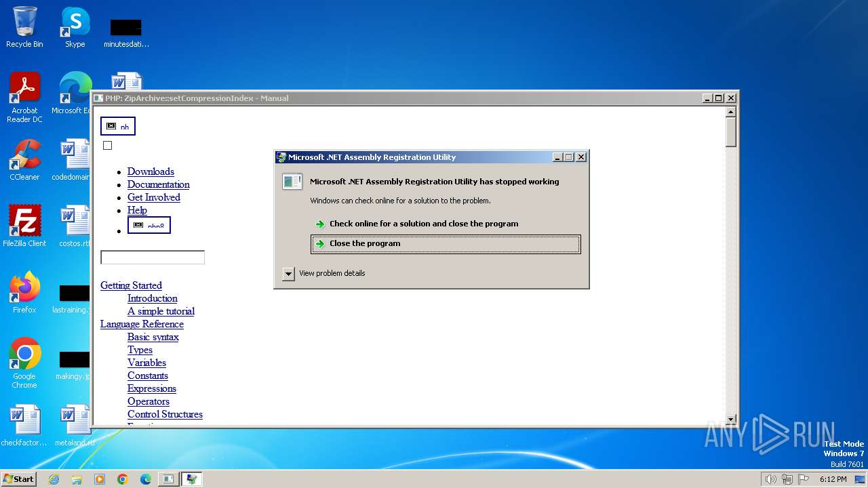Open the codedomain document icon
This screenshot has height=488, width=868.
point(72,160)
